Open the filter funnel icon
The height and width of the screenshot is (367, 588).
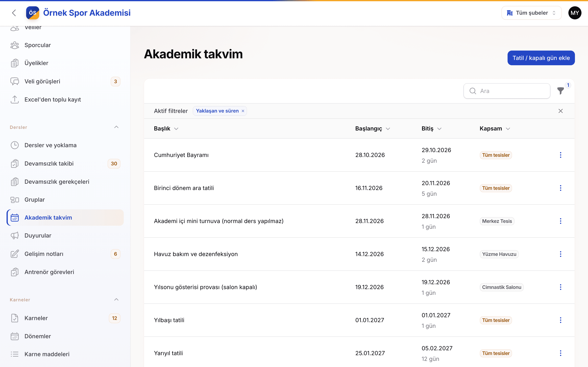coord(560,91)
